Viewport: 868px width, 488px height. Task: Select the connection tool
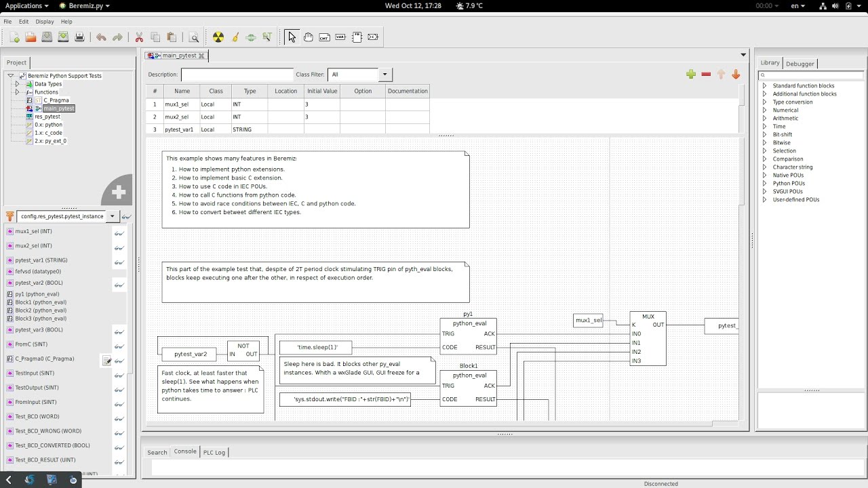click(373, 37)
